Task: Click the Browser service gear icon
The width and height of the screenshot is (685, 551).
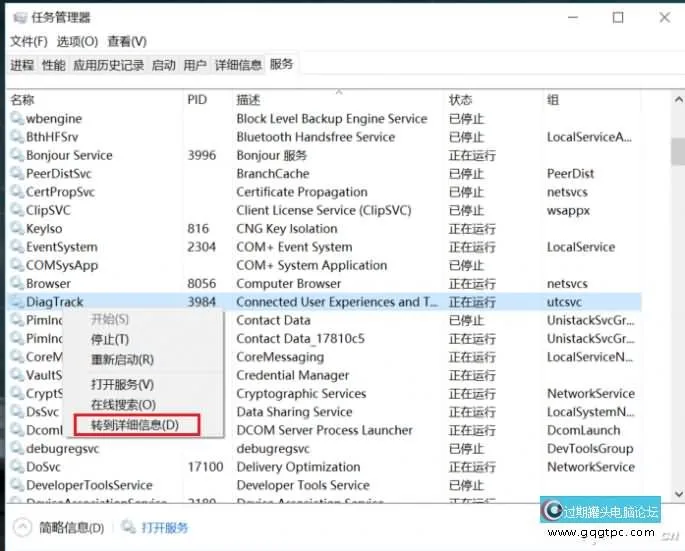Action: pos(17,283)
